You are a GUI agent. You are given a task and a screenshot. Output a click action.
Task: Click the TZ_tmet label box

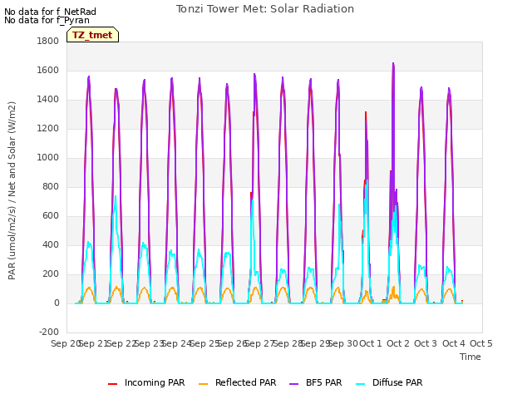click(92, 35)
